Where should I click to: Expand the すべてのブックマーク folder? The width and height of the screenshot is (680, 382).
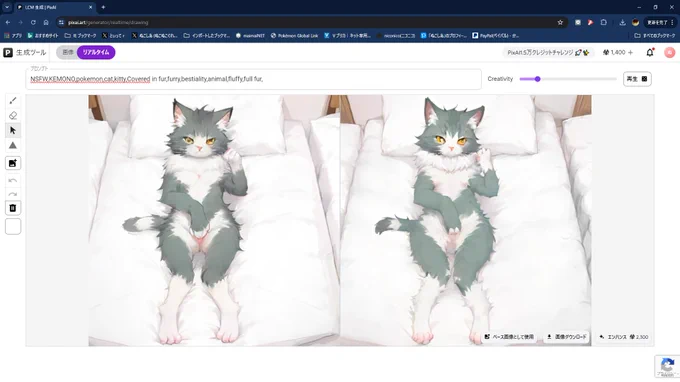coord(655,36)
